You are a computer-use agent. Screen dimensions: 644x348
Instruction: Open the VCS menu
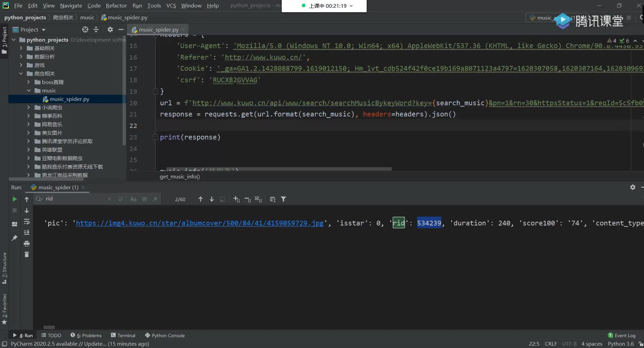point(171,5)
